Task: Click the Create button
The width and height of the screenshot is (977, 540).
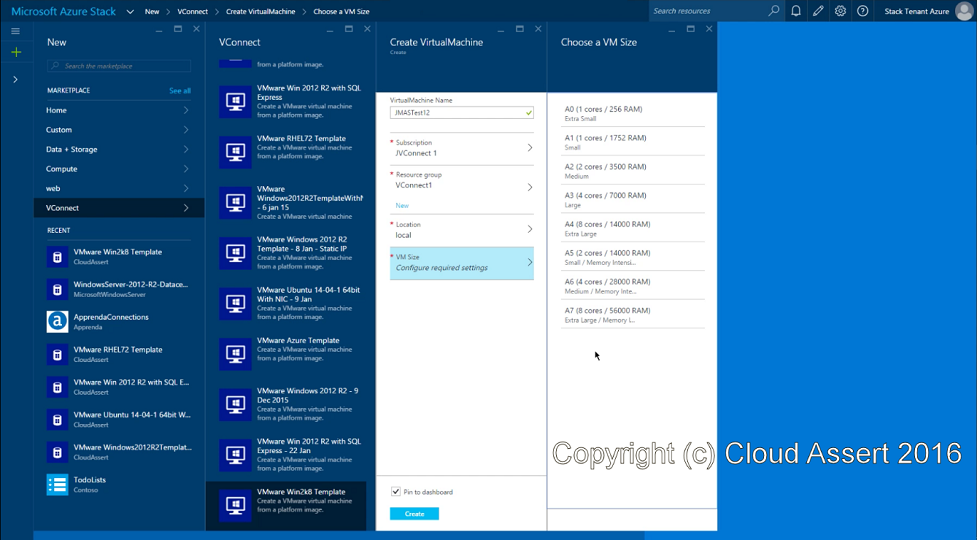Action: [414, 514]
